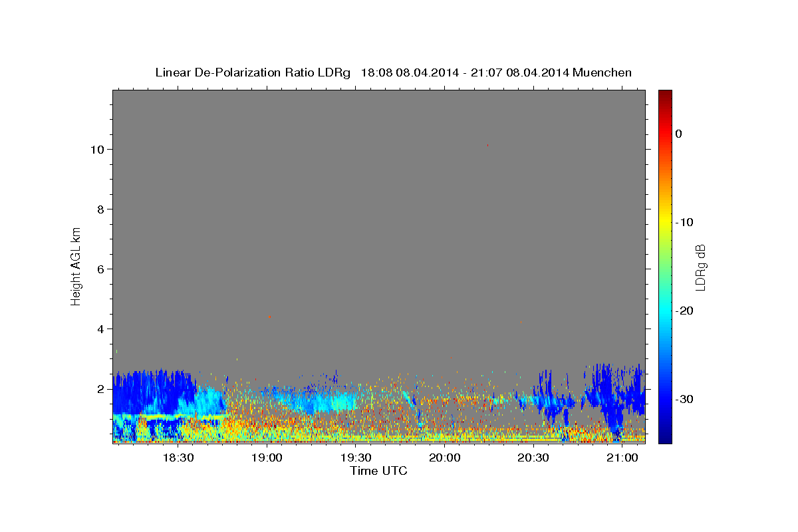Click the 19:30 time tick label

tap(356, 458)
